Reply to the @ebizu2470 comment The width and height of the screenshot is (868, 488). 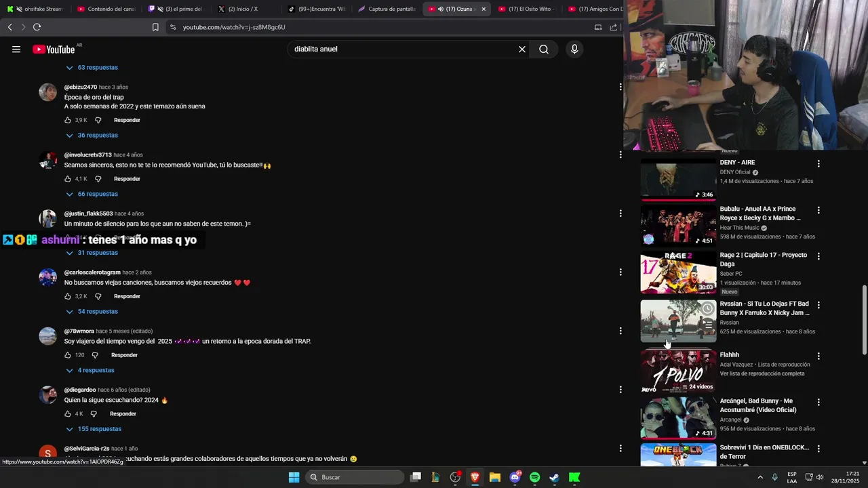(x=127, y=120)
